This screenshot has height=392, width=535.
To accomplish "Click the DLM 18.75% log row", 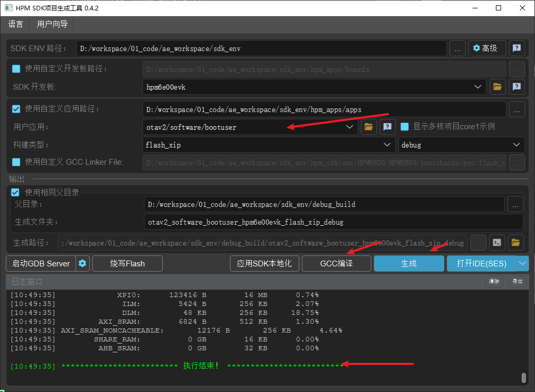I will click(x=164, y=313).
